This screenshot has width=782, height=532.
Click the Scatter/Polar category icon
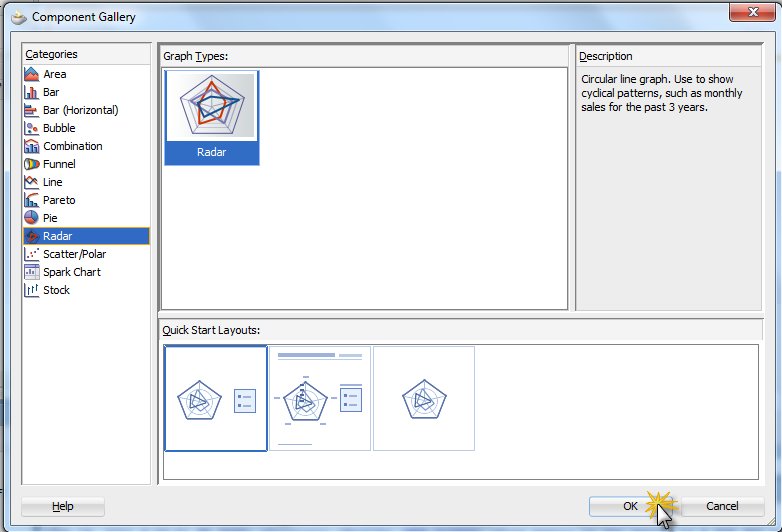32,254
